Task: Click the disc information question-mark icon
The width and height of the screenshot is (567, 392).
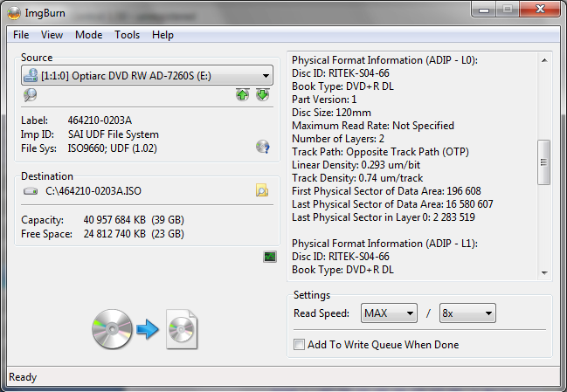Action: (262, 147)
